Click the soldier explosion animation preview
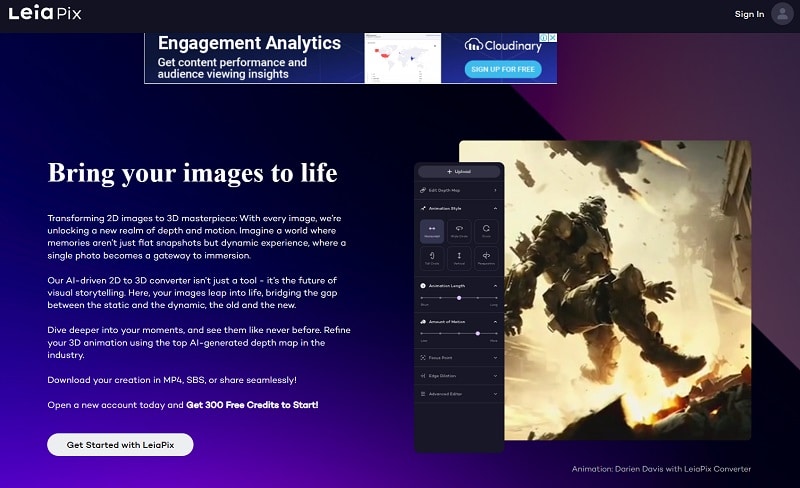 point(628,290)
